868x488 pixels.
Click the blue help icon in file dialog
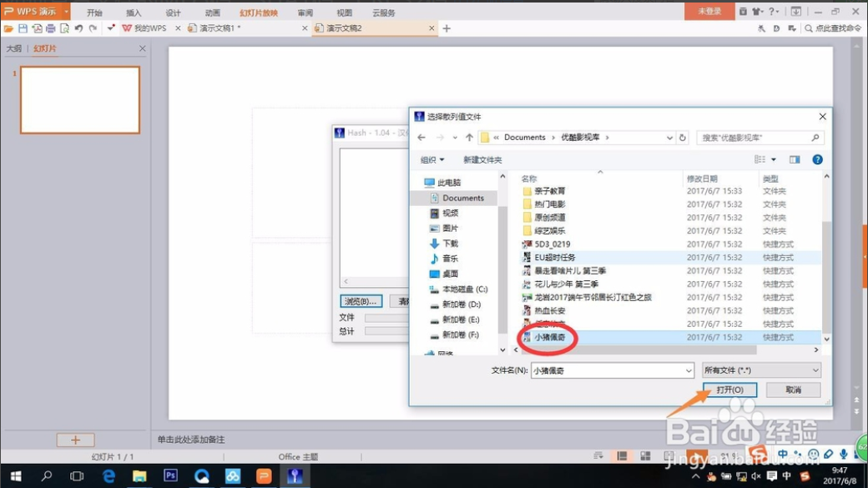[817, 159]
